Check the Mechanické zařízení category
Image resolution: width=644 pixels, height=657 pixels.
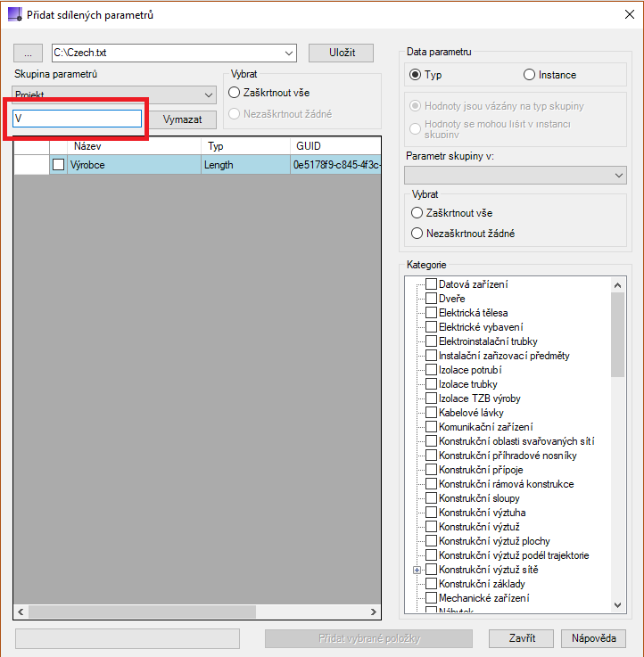point(431,597)
